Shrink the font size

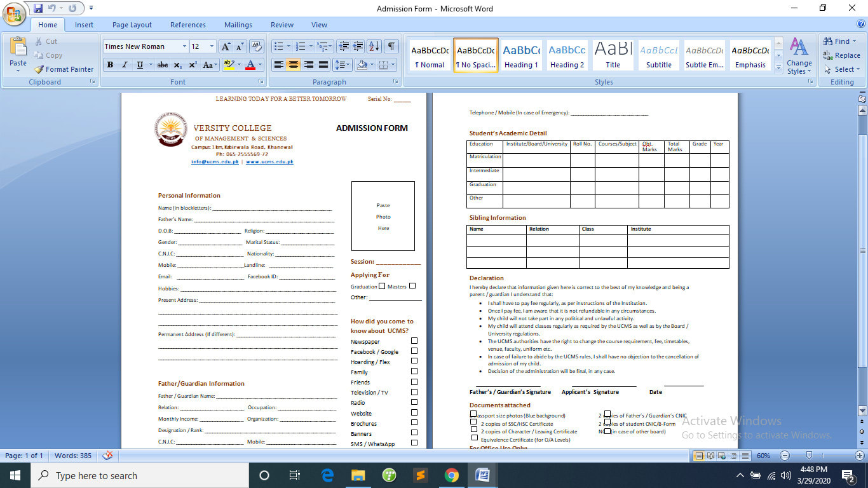pos(240,46)
